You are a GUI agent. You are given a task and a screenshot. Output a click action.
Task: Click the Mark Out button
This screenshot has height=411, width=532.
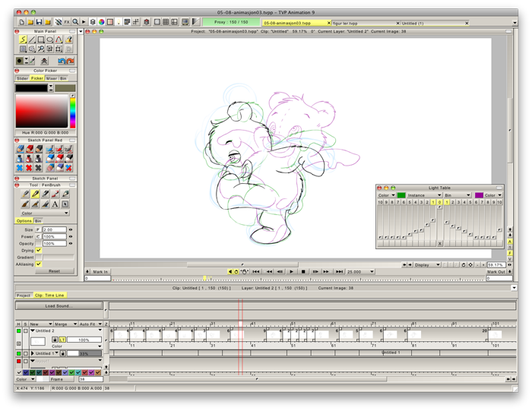click(496, 272)
